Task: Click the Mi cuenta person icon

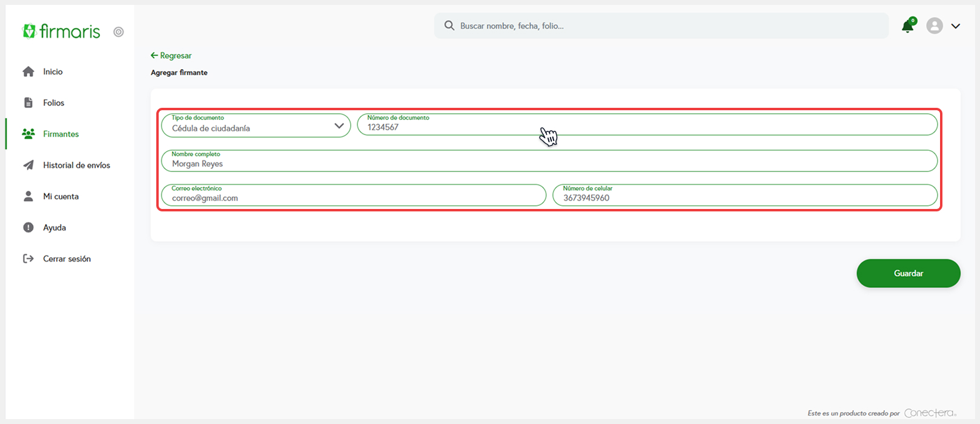Action: [28, 196]
